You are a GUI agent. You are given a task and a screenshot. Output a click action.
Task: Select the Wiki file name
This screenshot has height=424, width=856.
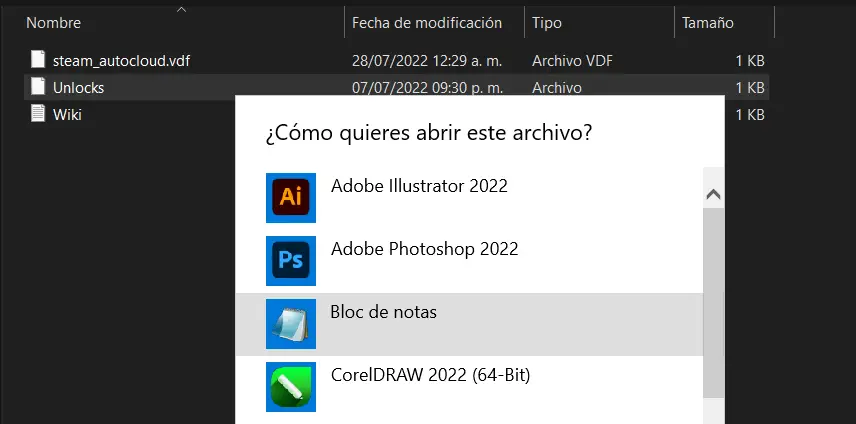(x=67, y=115)
